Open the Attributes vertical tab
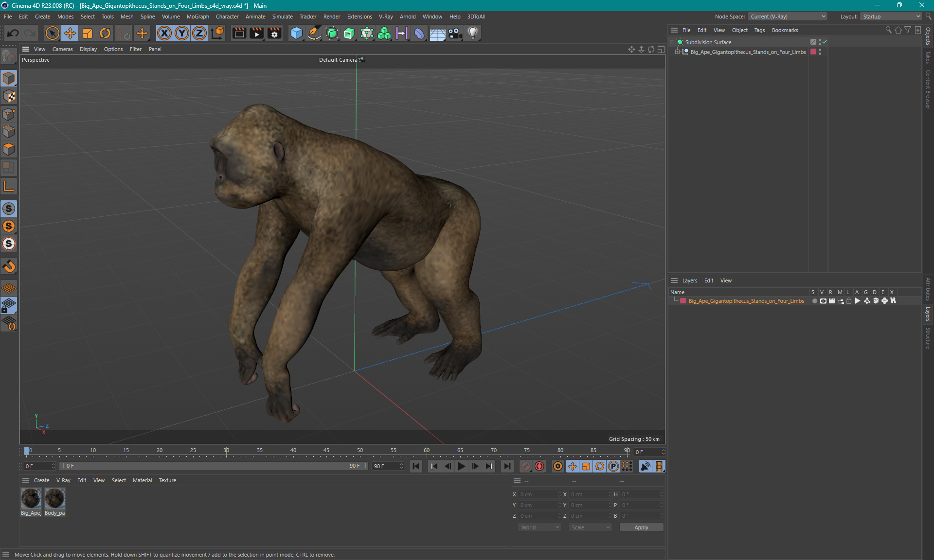Image resolution: width=934 pixels, height=560 pixels. [x=928, y=289]
